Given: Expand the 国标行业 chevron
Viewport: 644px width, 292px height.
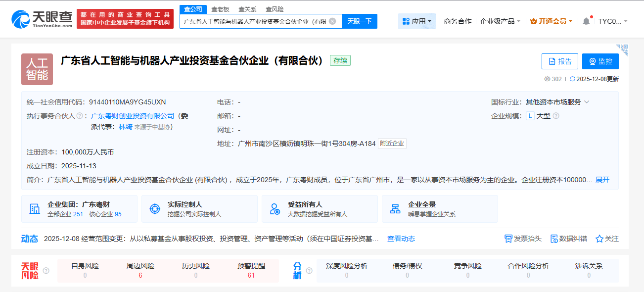Looking at the screenshot, I should click(587, 102).
